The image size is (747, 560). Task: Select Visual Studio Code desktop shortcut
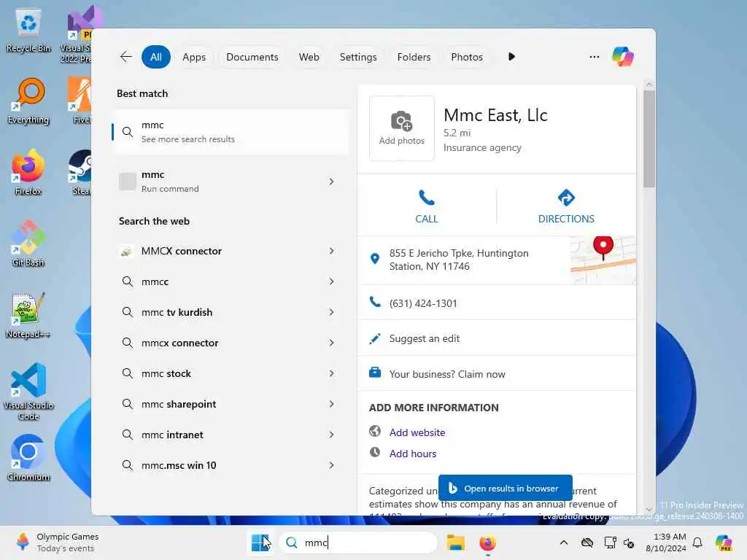pos(28,392)
